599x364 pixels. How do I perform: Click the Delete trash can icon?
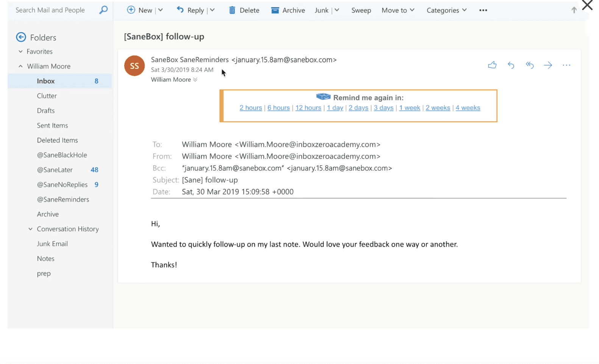coord(232,10)
